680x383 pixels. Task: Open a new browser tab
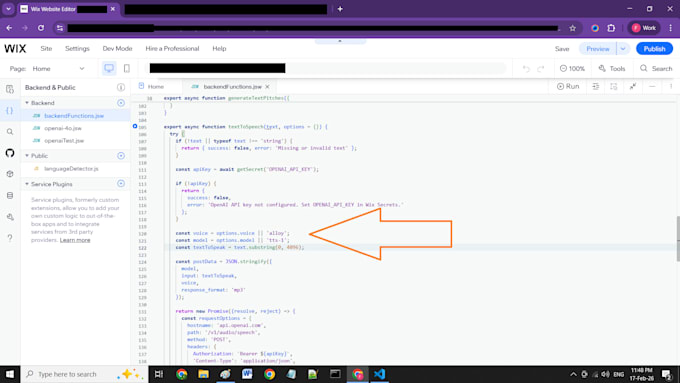coord(340,9)
